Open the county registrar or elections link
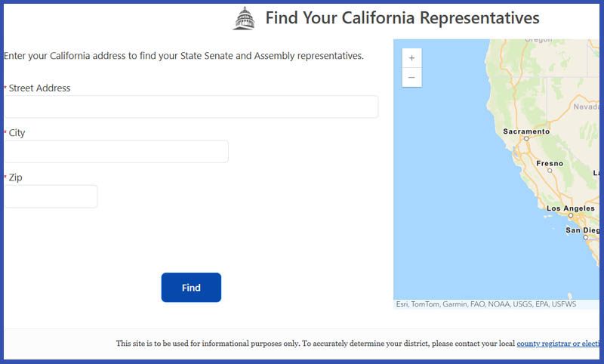 point(558,343)
